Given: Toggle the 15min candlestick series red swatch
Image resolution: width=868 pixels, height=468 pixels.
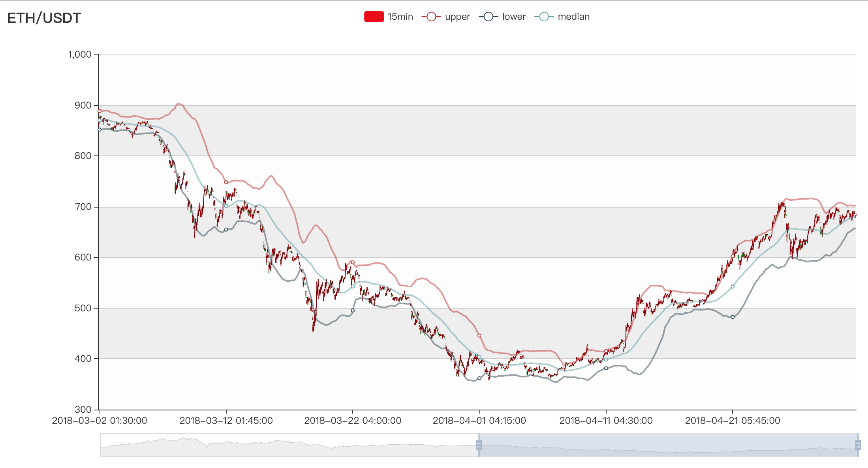Looking at the screenshot, I should [x=374, y=17].
